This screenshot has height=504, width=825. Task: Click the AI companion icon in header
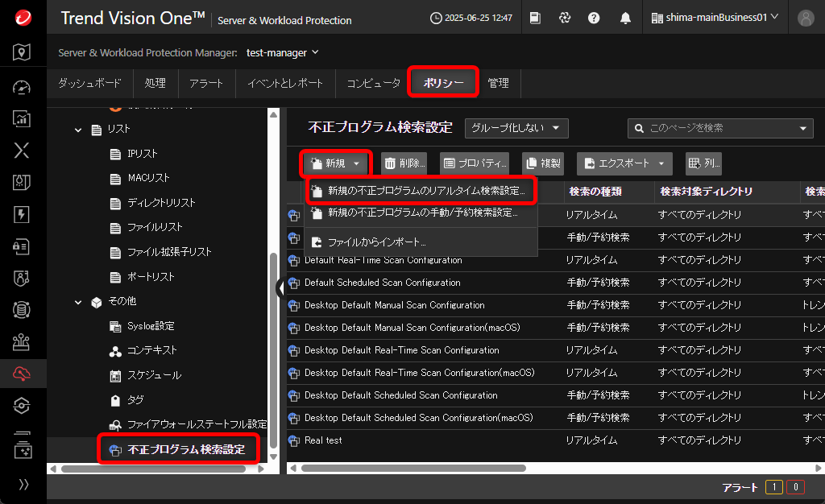pyautogui.click(x=565, y=18)
